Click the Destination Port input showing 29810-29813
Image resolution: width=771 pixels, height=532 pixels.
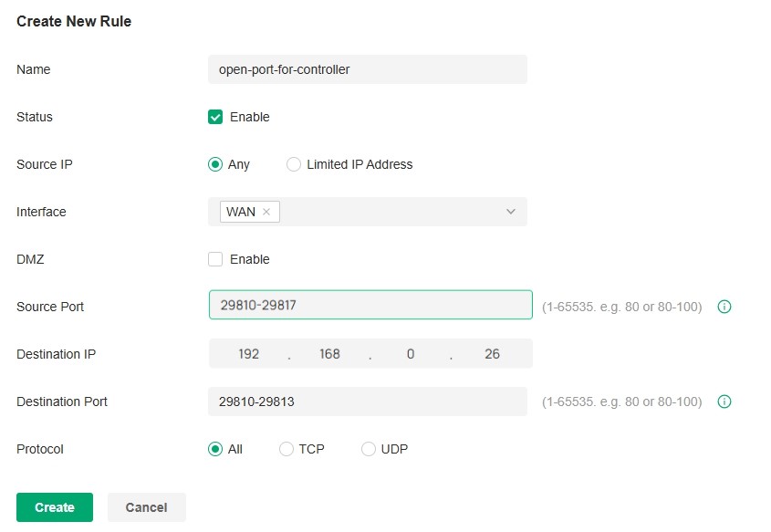pyautogui.click(x=368, y=402)
